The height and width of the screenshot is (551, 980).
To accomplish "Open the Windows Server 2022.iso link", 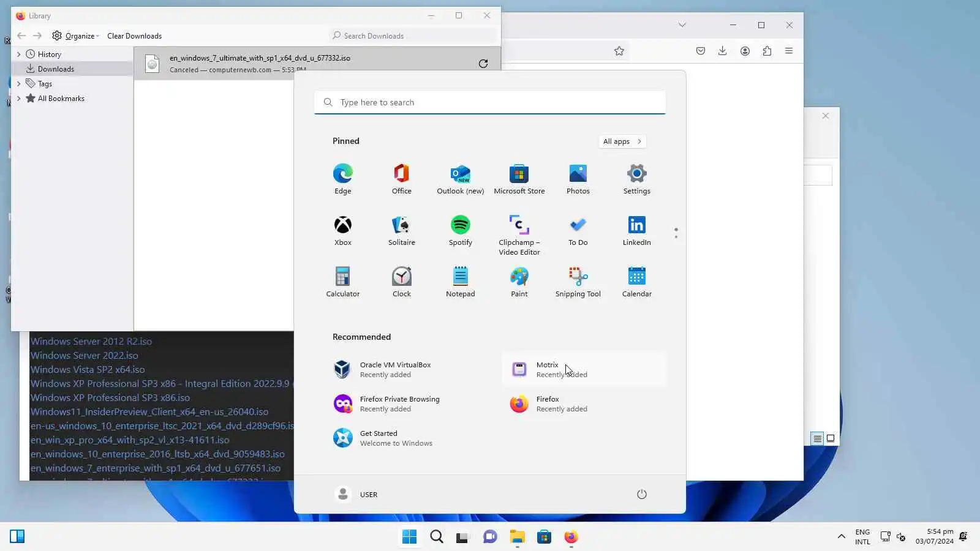I will click(x=85, y=356).
